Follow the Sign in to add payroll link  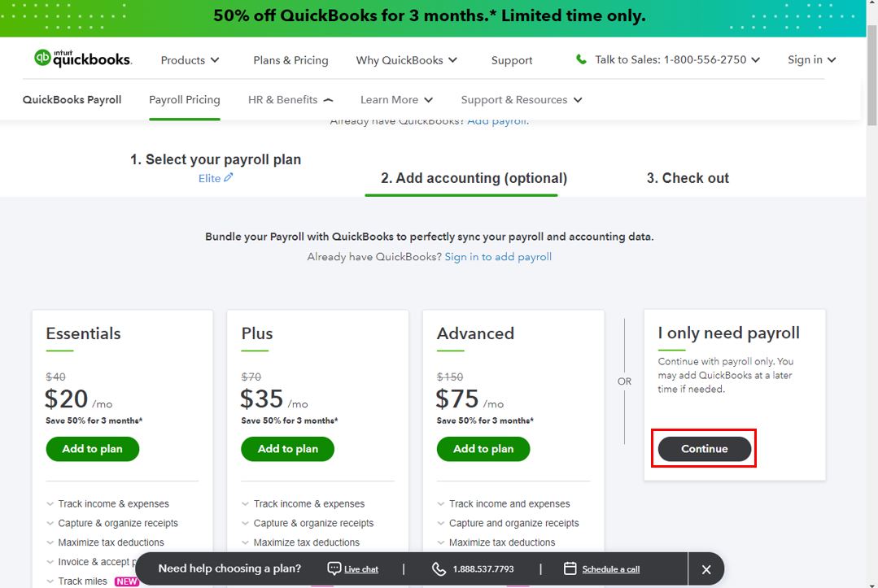tap(498, 257)
